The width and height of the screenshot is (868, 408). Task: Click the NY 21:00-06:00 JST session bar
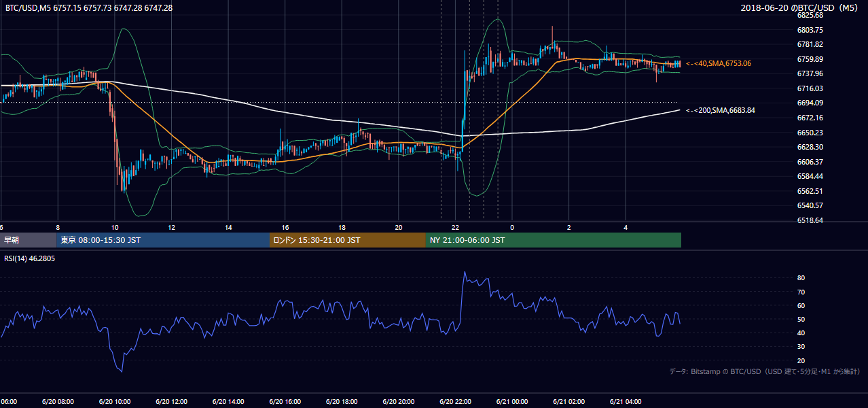(554, 240)
